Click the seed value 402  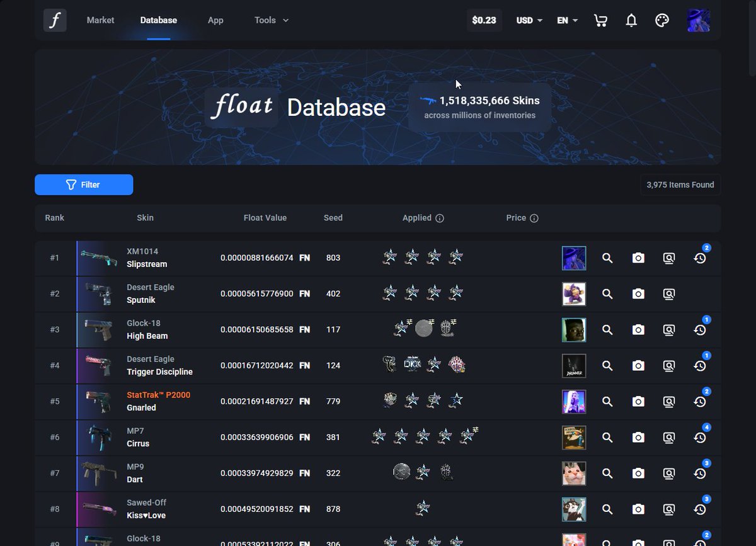click(333, 293)
